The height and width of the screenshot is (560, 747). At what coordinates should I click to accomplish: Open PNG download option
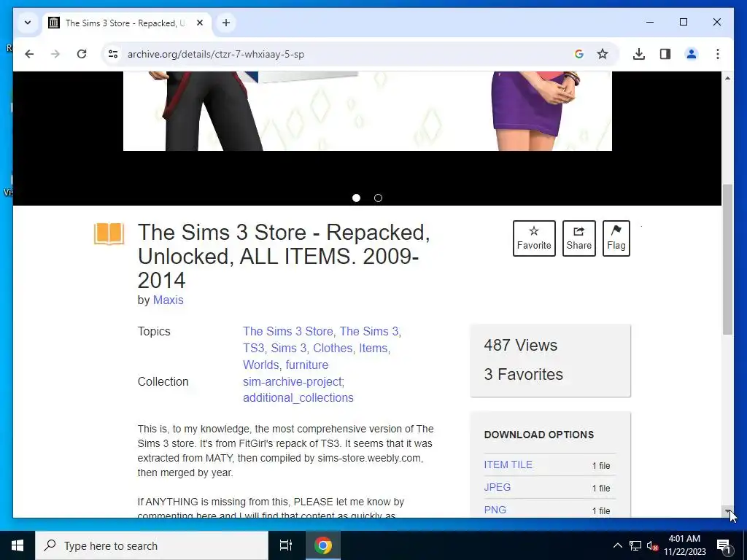point(495,510)
